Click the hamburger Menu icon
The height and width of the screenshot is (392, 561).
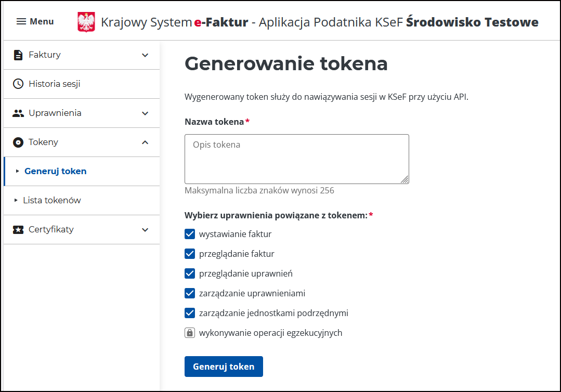pos(21,21)
